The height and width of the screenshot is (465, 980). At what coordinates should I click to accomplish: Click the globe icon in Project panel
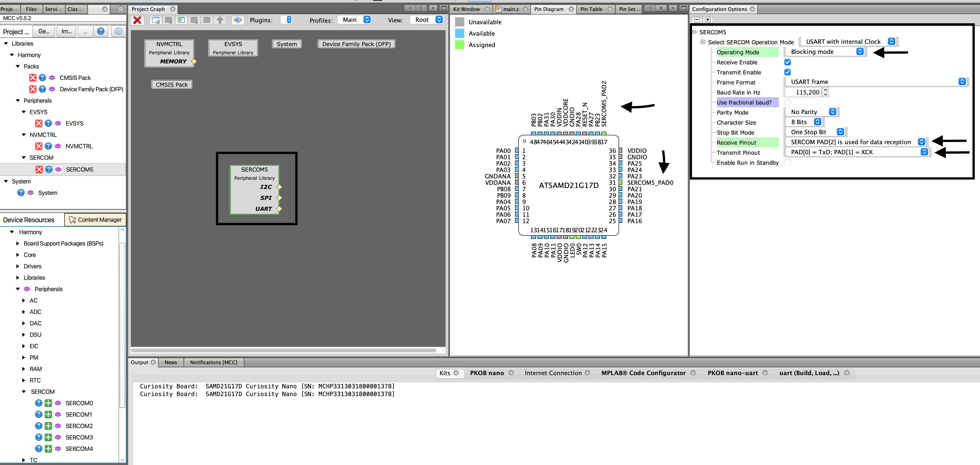click(x=118, y=31)
